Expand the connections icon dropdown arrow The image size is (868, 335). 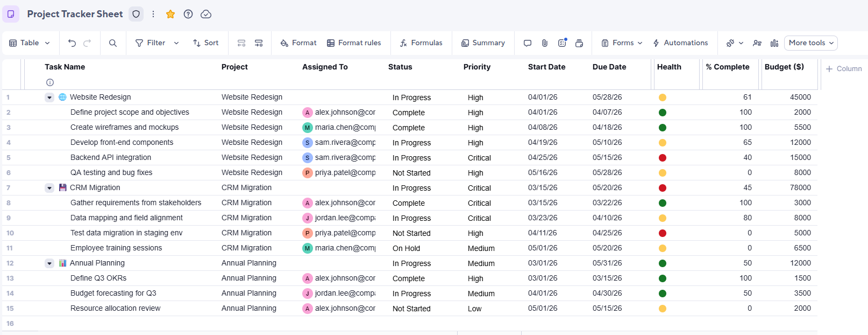click(x=741, y=43)
